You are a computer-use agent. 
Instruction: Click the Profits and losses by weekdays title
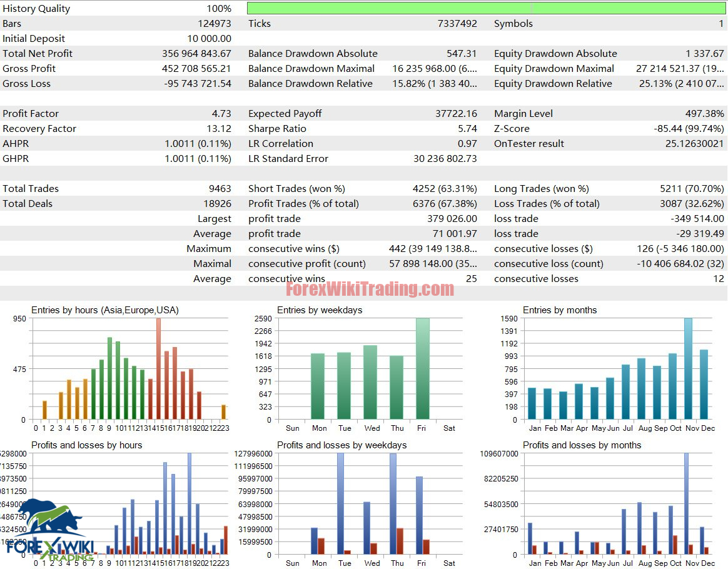click(341, 445)
